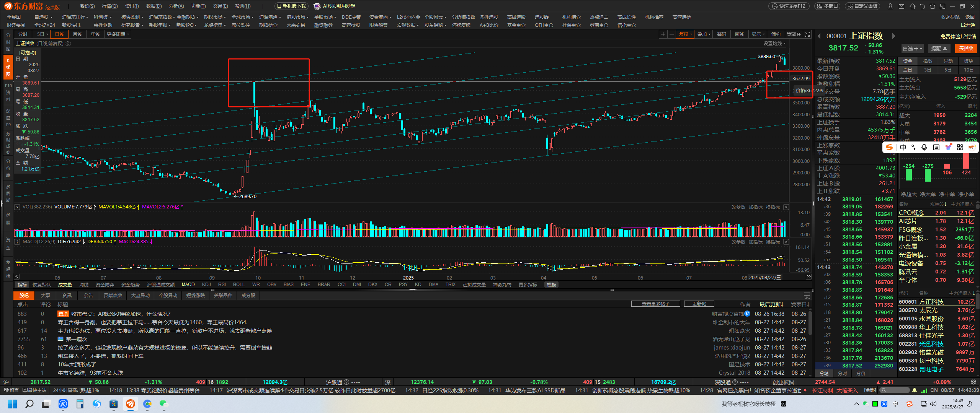Open Windows Start menu

pyautogui.click(x=12, y=404)
